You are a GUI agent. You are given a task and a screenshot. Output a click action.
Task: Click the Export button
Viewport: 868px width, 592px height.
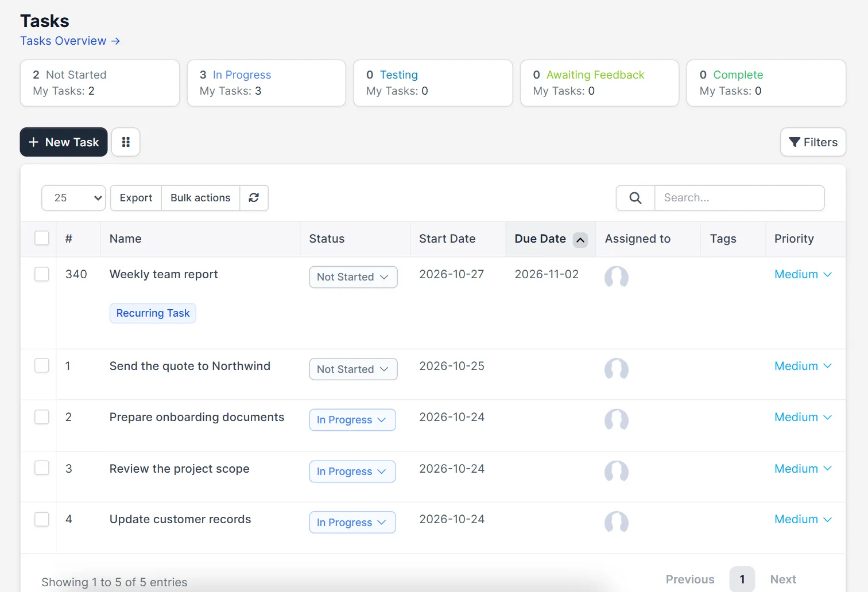(136, 198)
